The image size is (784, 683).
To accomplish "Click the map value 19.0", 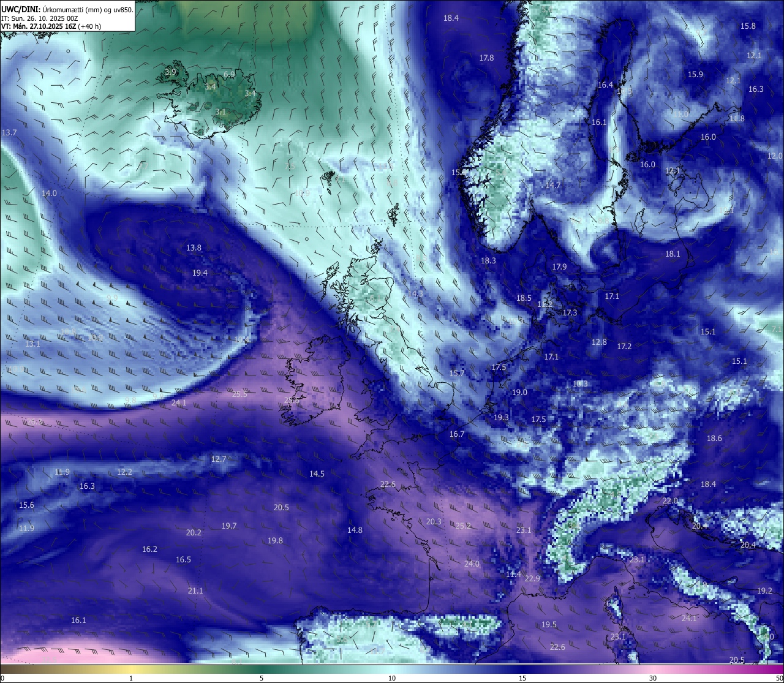I will pyautogui.click(x=519, y=392).
